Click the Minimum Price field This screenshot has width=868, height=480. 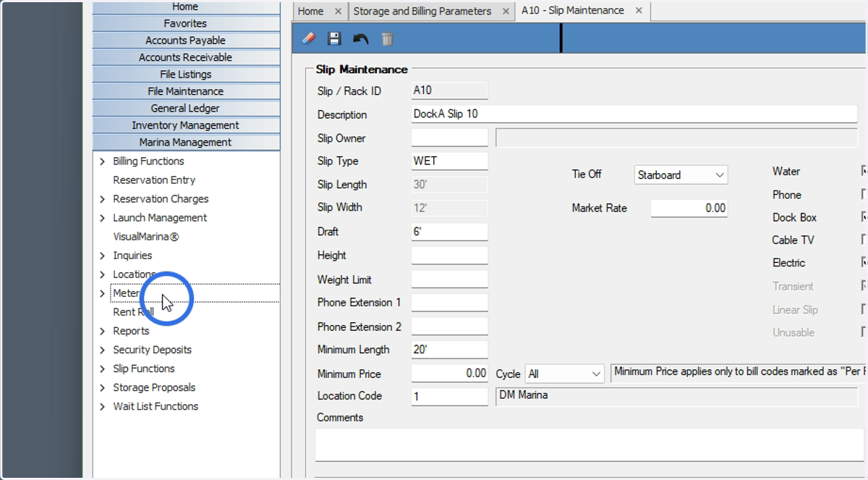click(450, 374)
